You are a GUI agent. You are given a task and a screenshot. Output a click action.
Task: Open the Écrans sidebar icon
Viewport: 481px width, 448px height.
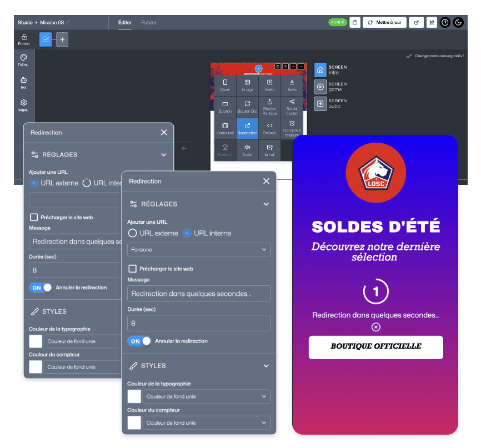click(24, 39)
